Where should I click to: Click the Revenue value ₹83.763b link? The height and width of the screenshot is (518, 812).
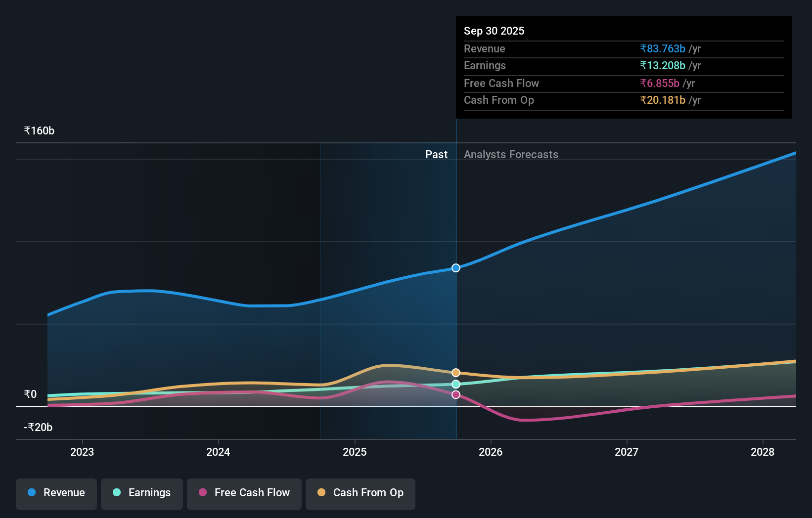(x=663, y=48)
